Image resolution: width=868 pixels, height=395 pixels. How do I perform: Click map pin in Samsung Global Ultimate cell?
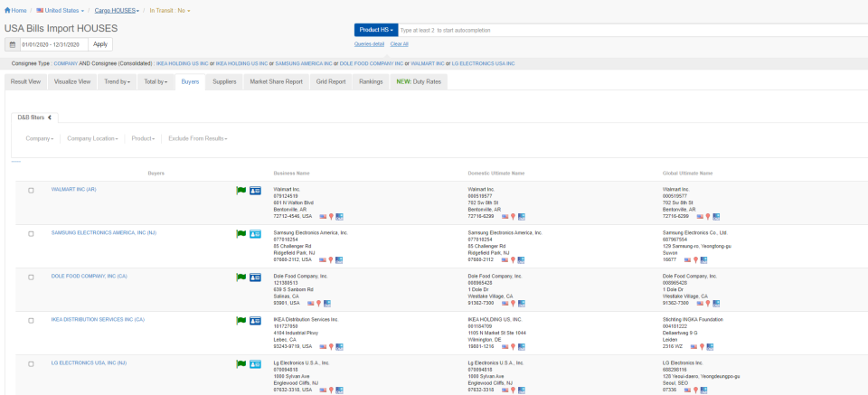tap(696, 260)
